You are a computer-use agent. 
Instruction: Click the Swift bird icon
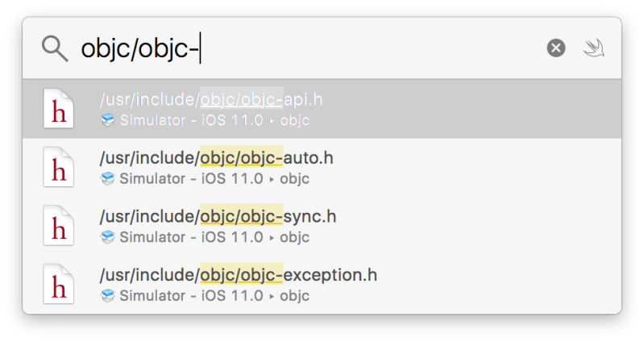pyautogui.click(x=593, y=48)
